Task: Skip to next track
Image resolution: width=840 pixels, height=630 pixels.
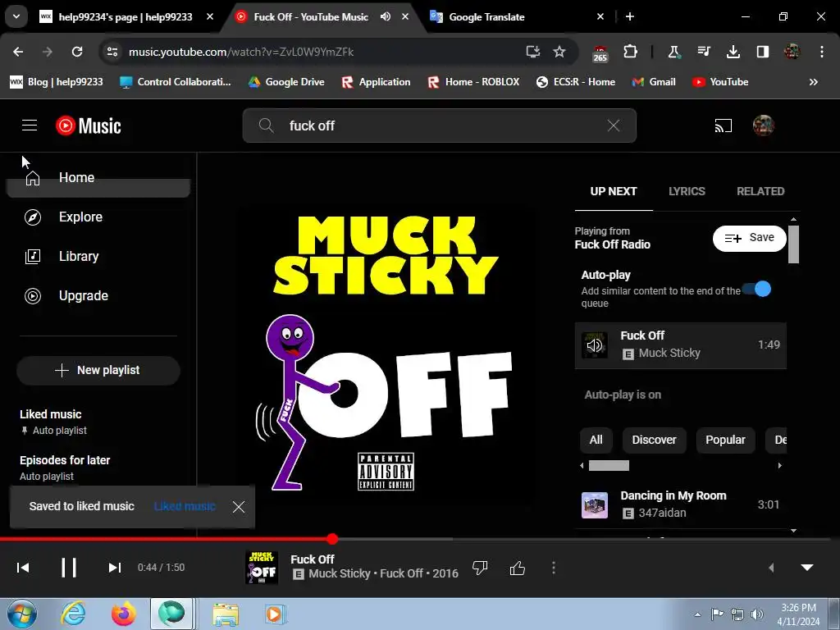Action: click(x=114, y=568)
